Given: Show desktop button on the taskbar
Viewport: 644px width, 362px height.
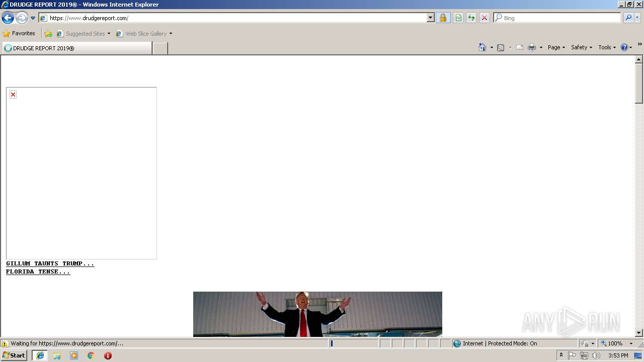Looking at the screenshot, I should click(638, 355).
